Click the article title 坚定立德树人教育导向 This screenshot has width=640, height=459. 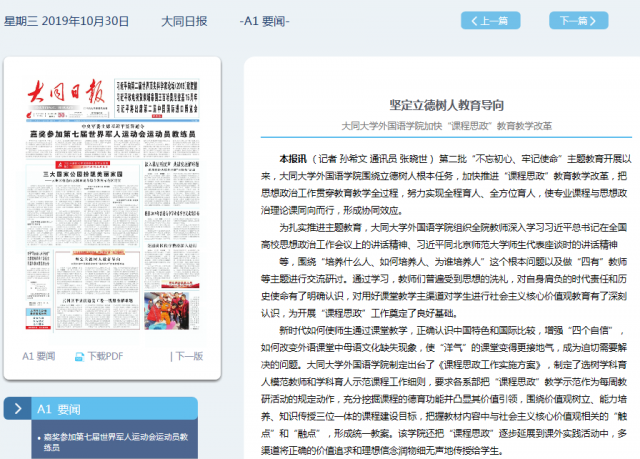point(447,105)
